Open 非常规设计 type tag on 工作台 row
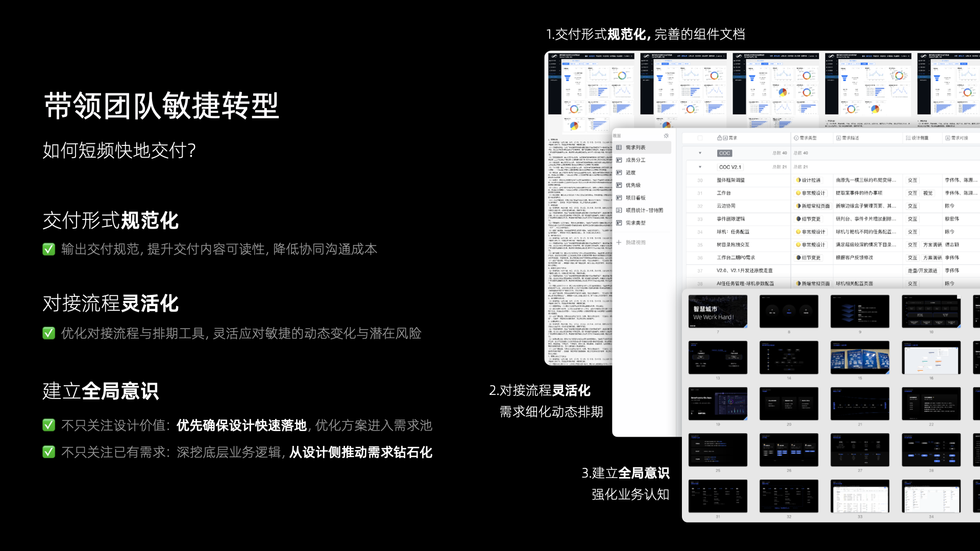Screen dimensions: 980x551 point(811,193)
